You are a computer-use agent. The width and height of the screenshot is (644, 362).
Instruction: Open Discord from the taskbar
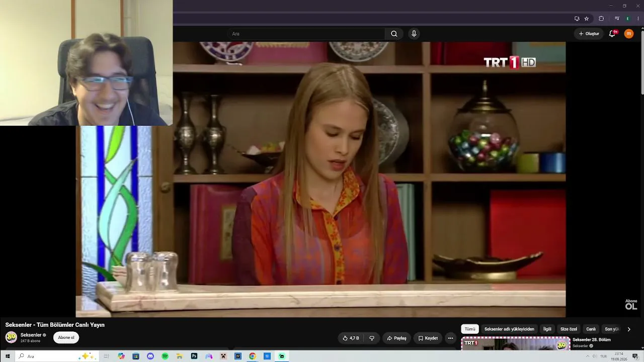click(150, 356)
